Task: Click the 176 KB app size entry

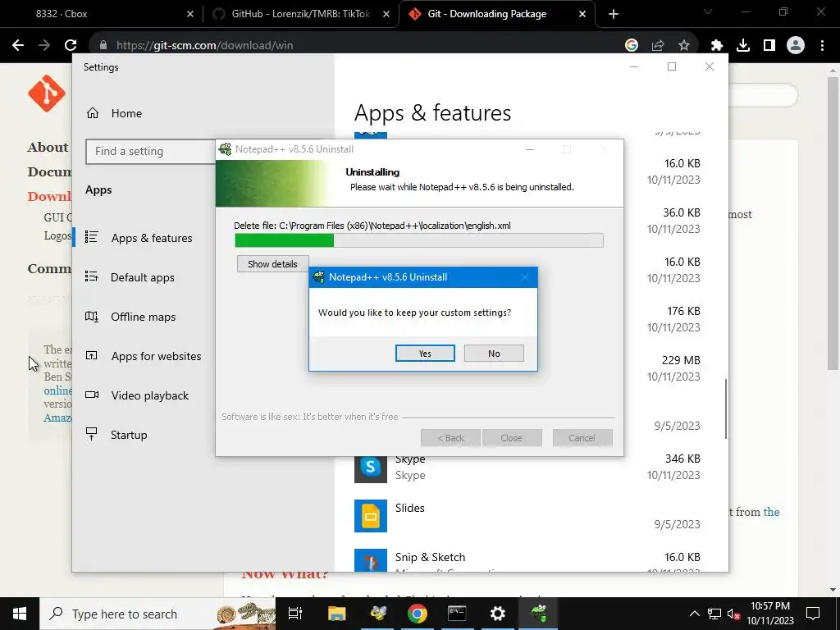Action: (x=683, y=311)
